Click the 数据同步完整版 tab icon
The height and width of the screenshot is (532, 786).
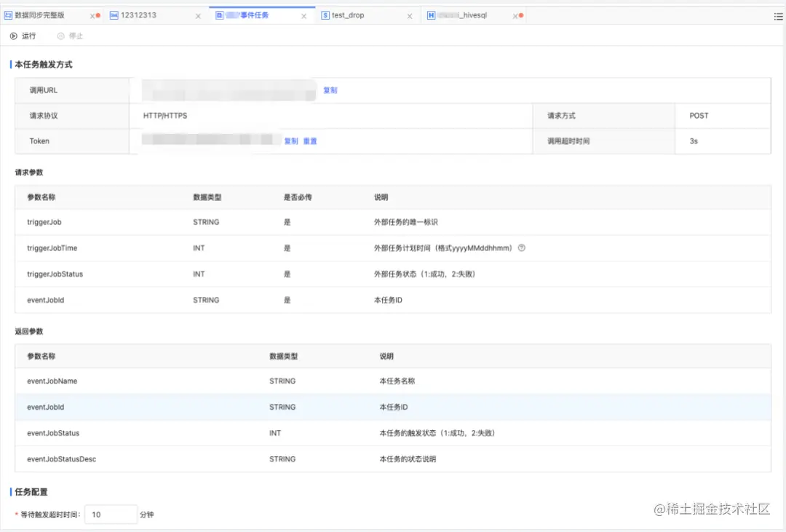pos(8,15)
